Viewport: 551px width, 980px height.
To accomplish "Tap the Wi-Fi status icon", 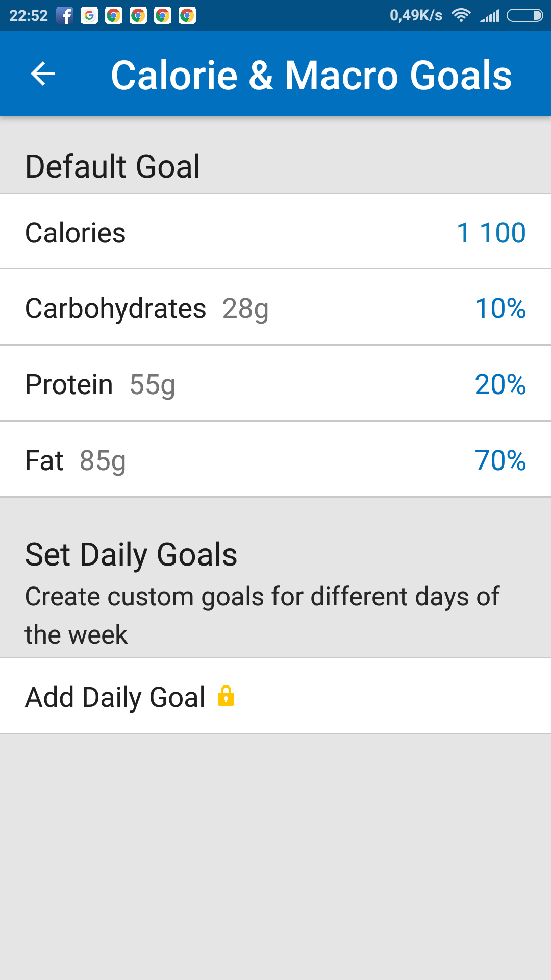I will tap(461, 16).
